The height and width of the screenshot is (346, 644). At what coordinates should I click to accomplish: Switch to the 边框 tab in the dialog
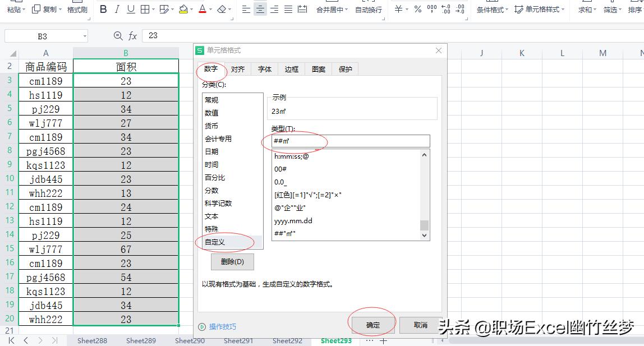[291, 69]
